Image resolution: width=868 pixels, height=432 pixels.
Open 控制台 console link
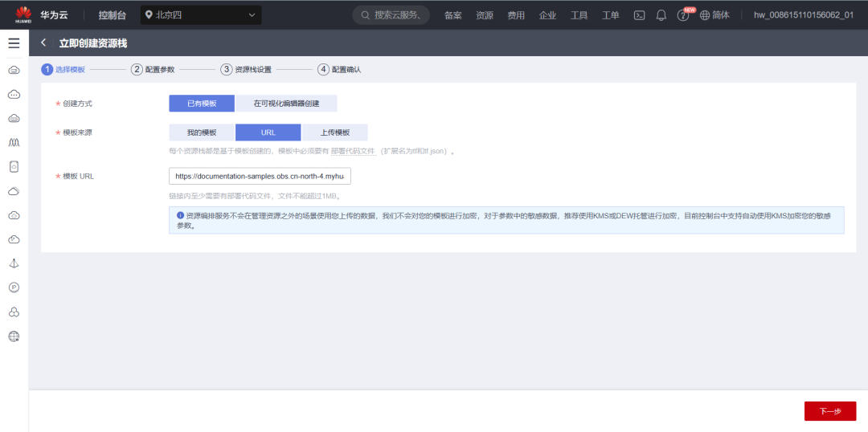tap(113, 15)
